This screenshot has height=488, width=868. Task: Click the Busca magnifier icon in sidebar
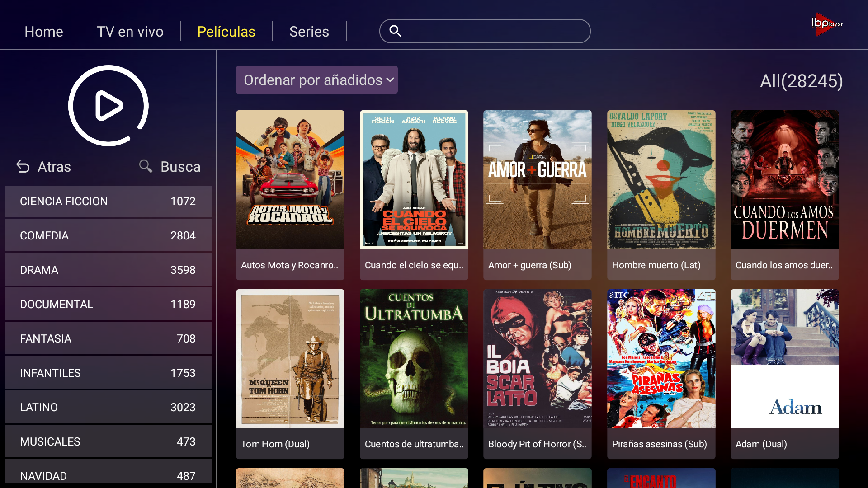[146, 166]
